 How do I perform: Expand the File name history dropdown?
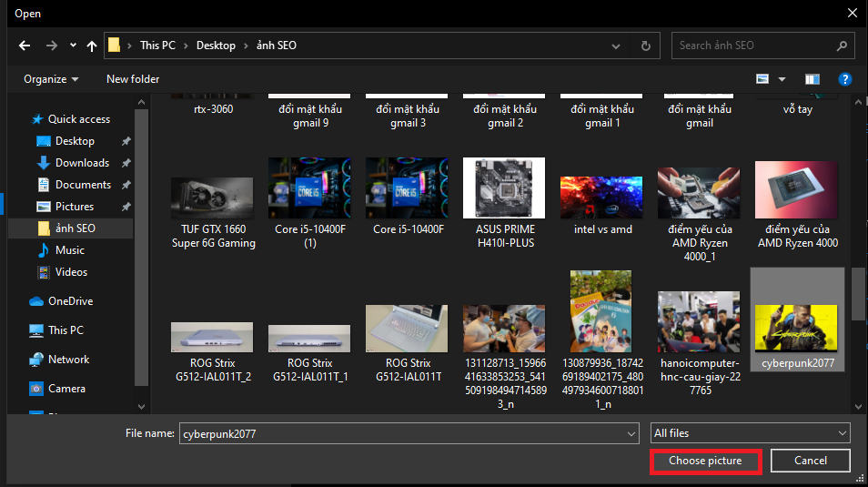631,434
